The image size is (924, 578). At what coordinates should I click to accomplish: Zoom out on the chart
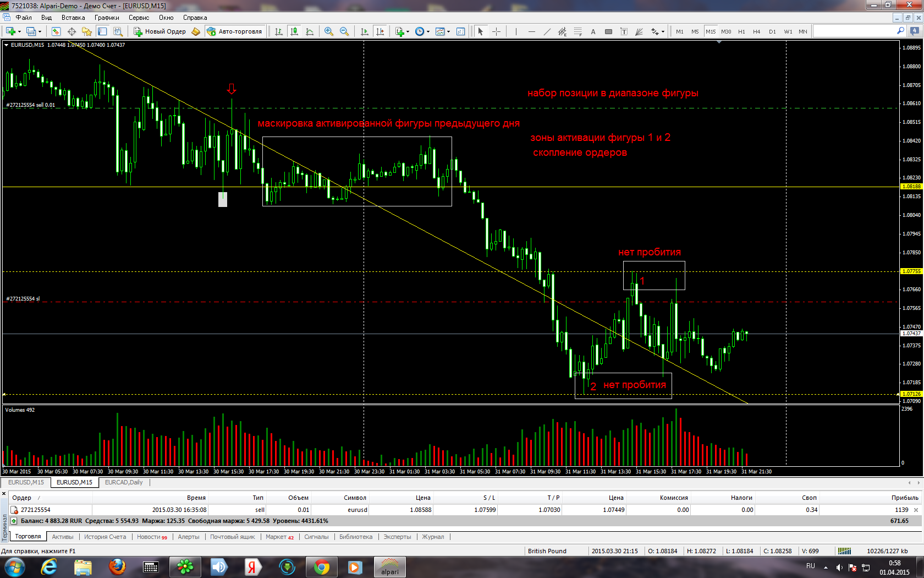tap(344, 31)
